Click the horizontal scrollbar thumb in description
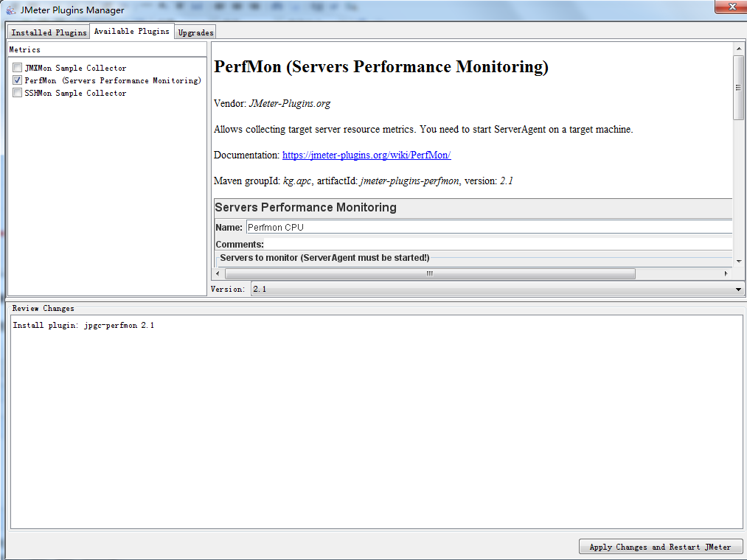747x560 pixels. tap(430, 274)
